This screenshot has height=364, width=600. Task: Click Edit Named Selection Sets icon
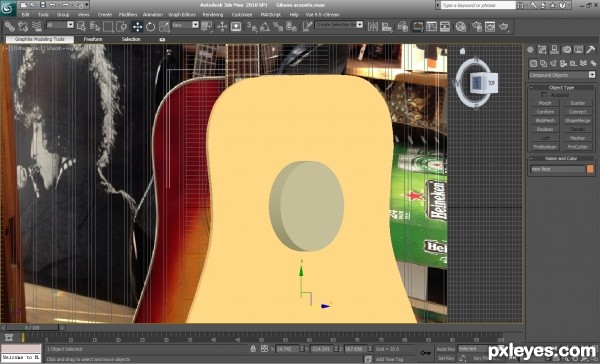307,26
